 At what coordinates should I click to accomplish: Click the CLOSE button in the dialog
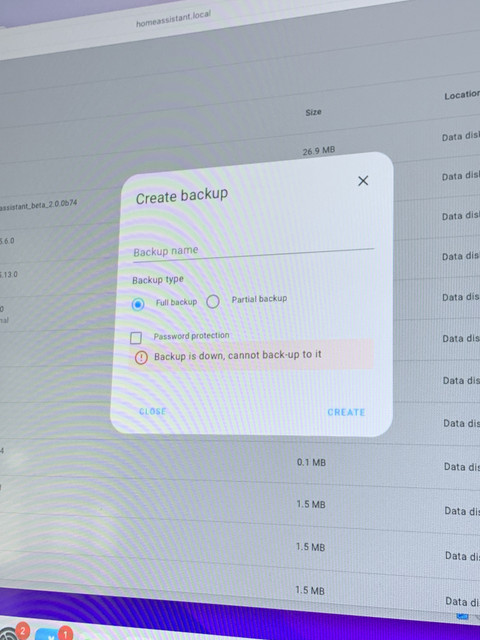coord(153,411)
